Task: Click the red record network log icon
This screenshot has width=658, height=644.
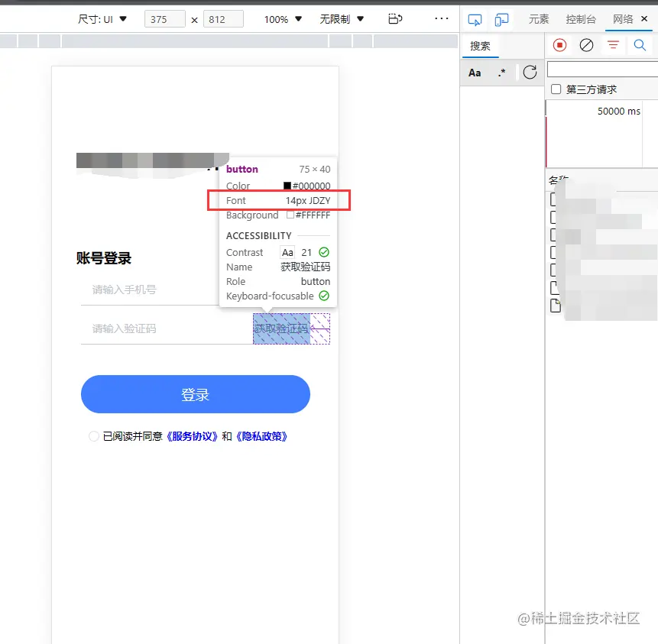Action: (x=559, y=45)
